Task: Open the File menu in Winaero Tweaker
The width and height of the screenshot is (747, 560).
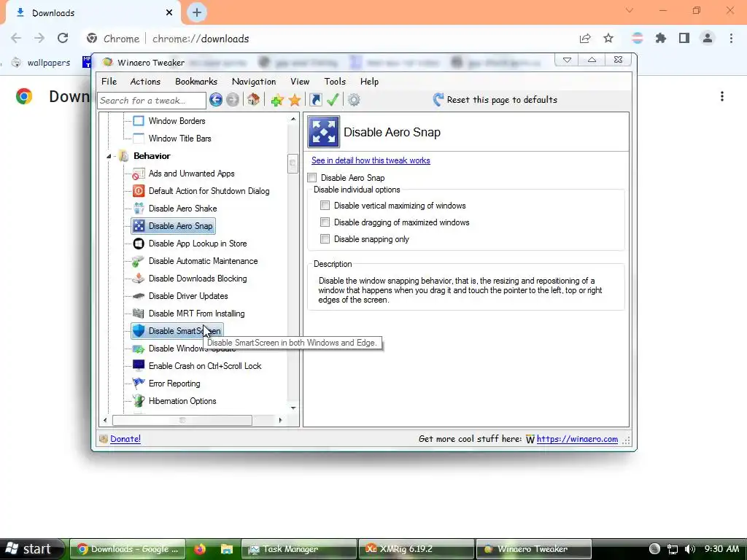Action: tap(109, 82)
